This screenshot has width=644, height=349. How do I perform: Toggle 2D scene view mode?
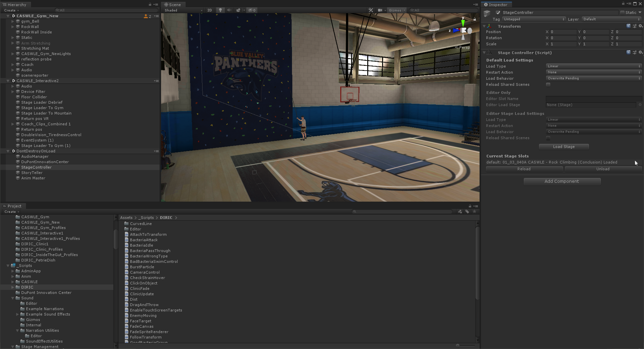point(210,10)
